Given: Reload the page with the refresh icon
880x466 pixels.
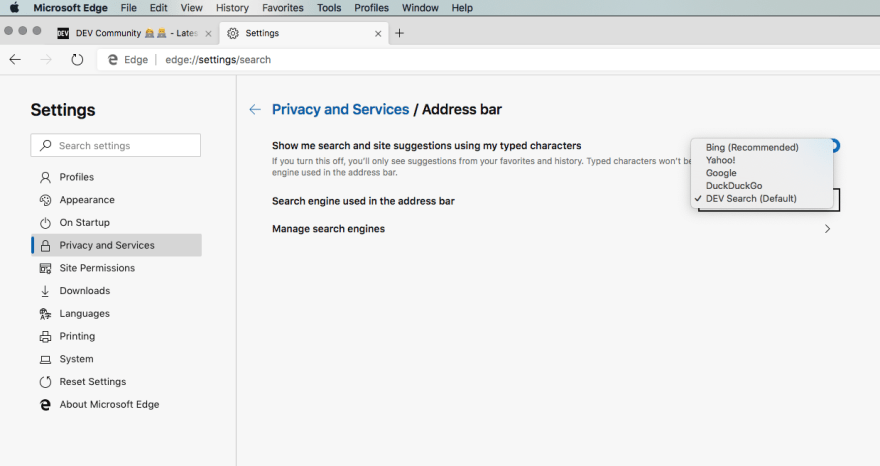Looking at the screenshot, I should tap(77, 60).
